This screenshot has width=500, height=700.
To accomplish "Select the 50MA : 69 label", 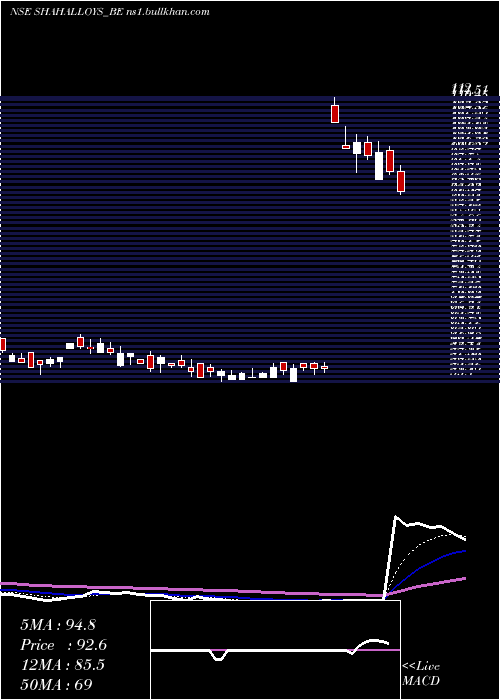I will (56, 684).
